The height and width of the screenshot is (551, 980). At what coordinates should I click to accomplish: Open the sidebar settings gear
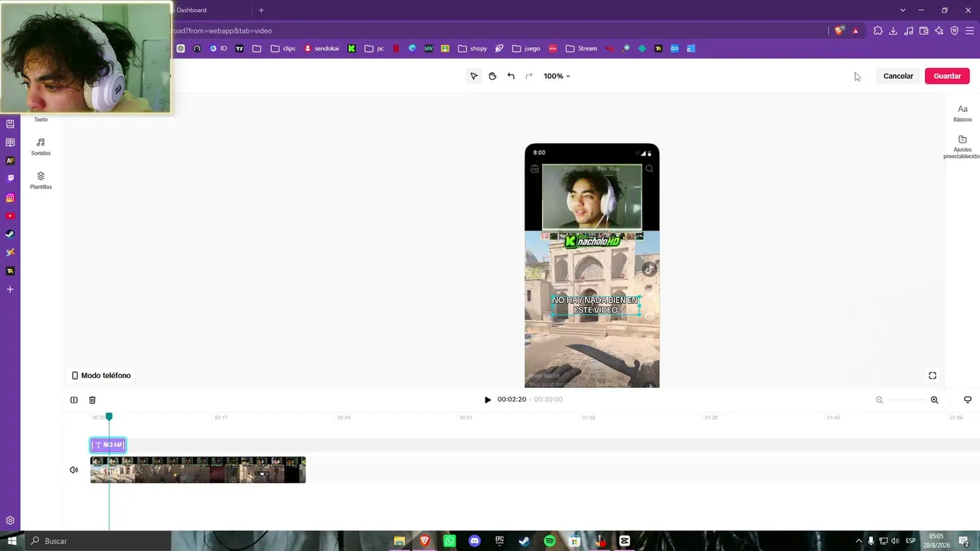point(10,520)
